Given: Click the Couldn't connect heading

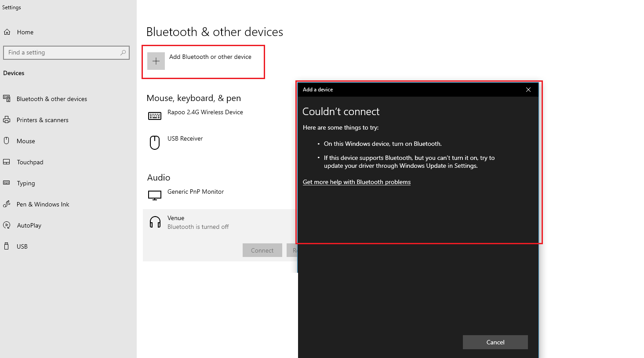Looking at the screenshot, I should [341, 112].
